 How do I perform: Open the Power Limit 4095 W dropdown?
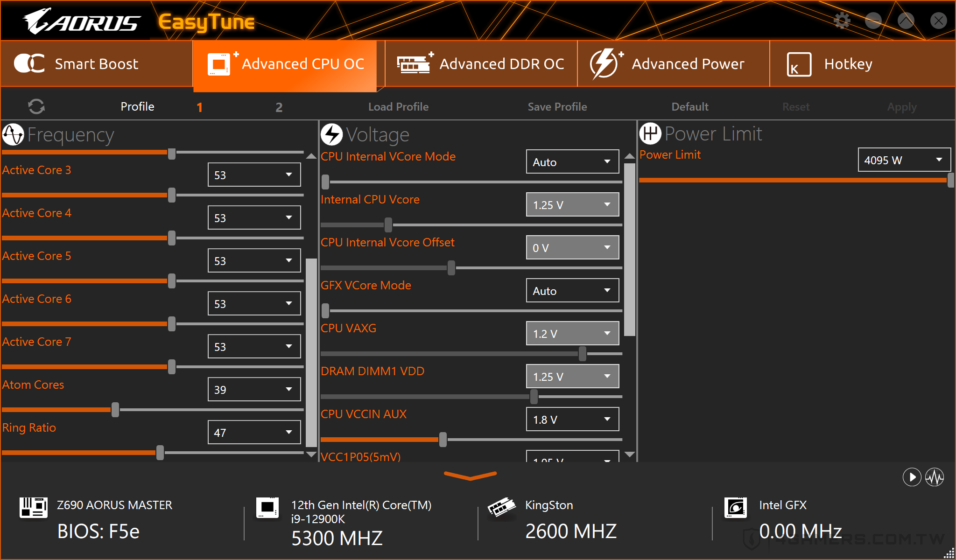pyautogui.click(x=904, y=160)
